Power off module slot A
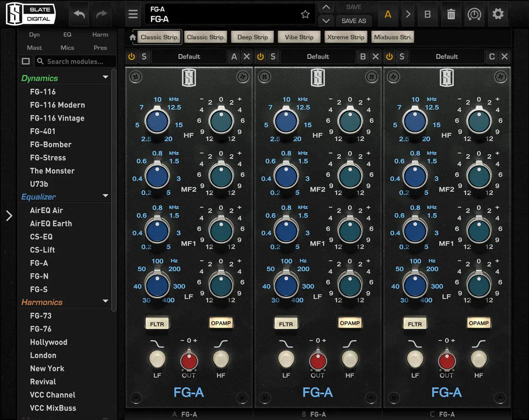The height and width of the screenshot is (420, 529). click(131, 56)
